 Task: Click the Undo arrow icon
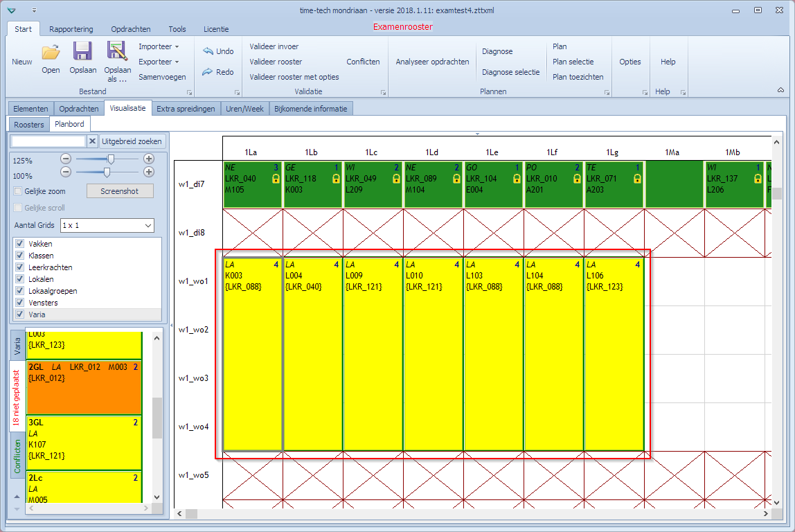208,51
